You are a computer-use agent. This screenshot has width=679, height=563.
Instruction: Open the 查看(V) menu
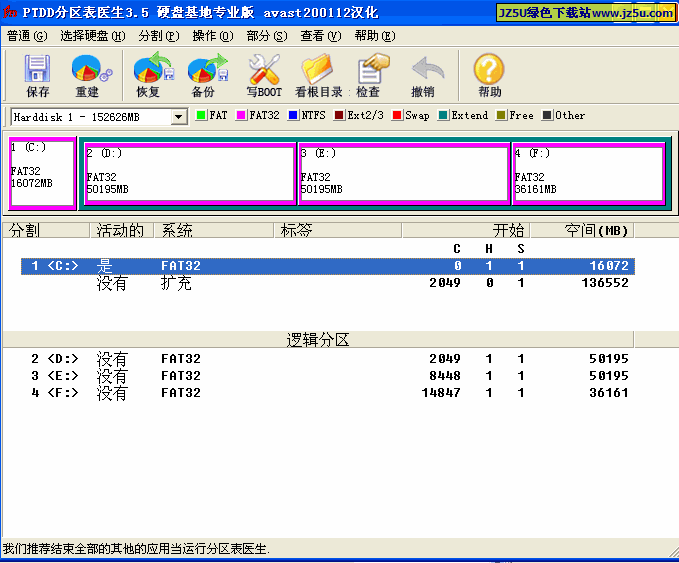[x=321, y=36]
